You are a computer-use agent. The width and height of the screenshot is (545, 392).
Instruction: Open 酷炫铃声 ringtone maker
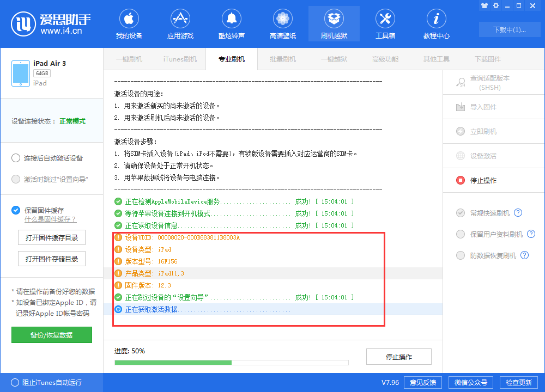(x=231, y=23)
